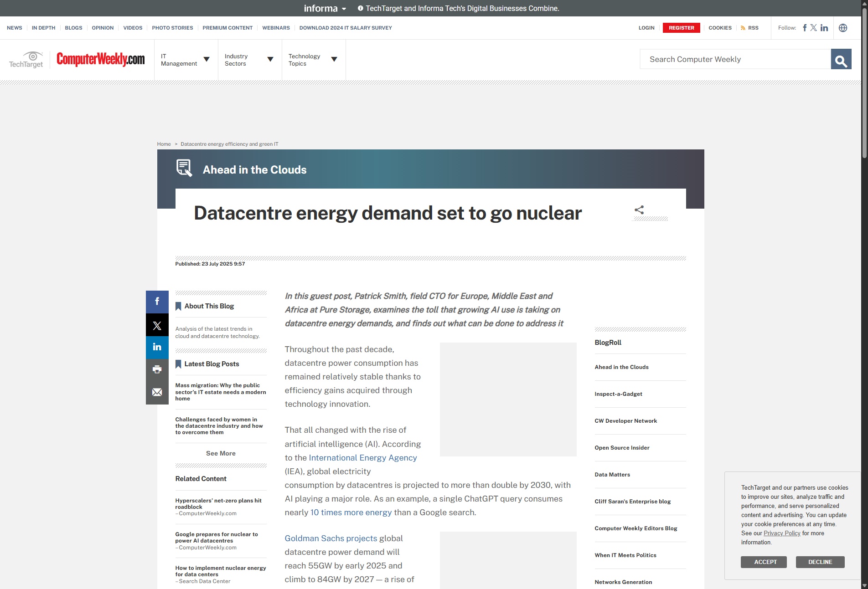868x589 pixels.
Task: Open the Blogs menu item
Action: click(x=73, y=28)
